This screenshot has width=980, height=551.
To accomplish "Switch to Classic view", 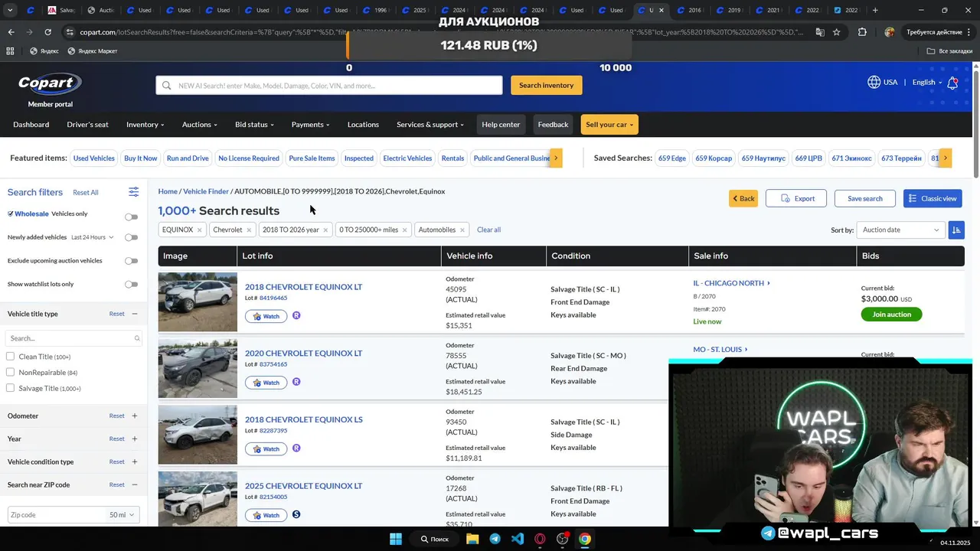I will (933, 198).
